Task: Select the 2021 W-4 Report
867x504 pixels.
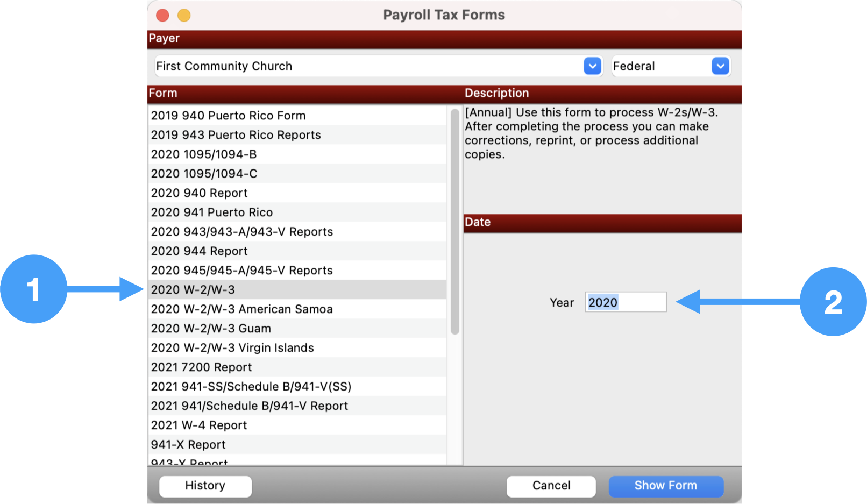Action: tap(199, 425)
